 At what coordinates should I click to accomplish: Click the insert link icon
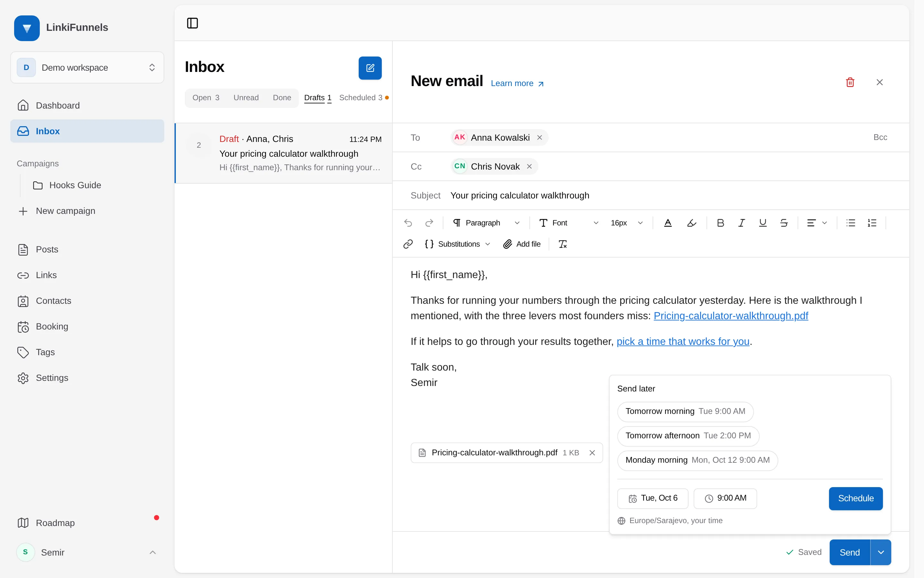(408, 244)
